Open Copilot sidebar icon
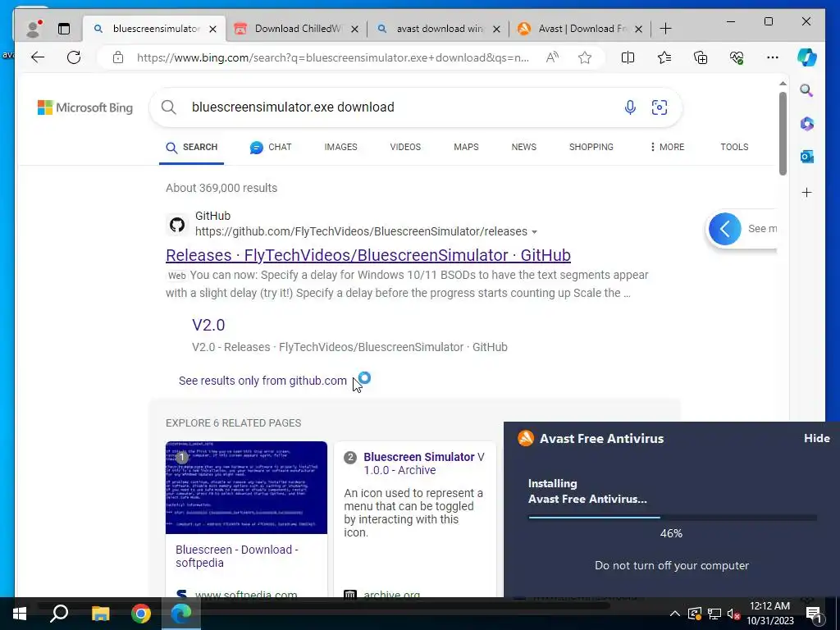 [x=807, y=57]
